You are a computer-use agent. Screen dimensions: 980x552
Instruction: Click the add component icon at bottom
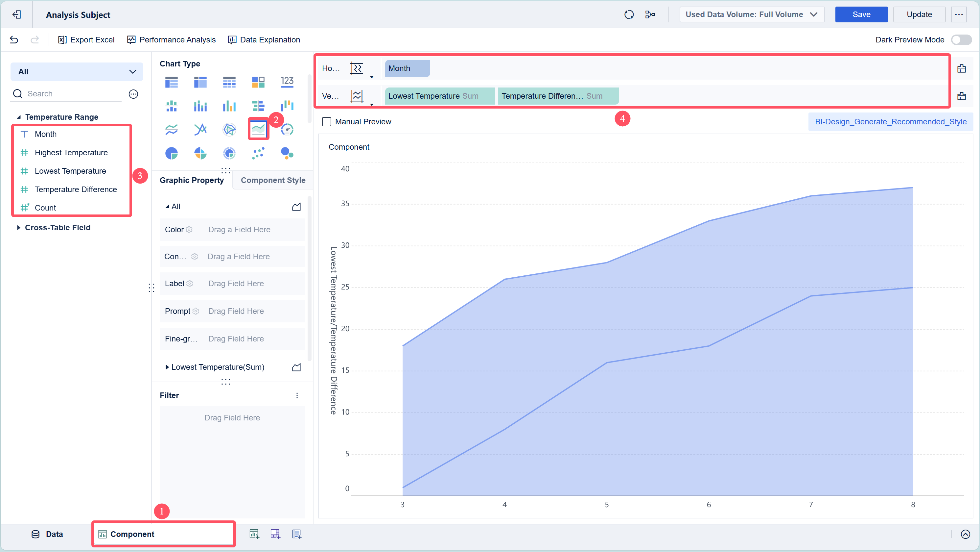tap(254, 534)
